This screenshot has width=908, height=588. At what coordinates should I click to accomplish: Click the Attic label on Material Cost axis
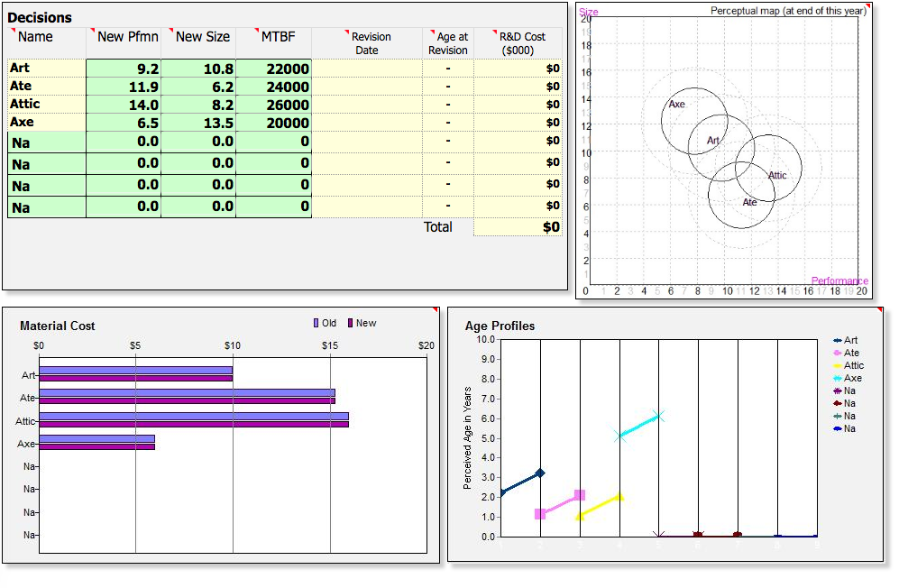[x=25, y=421]
